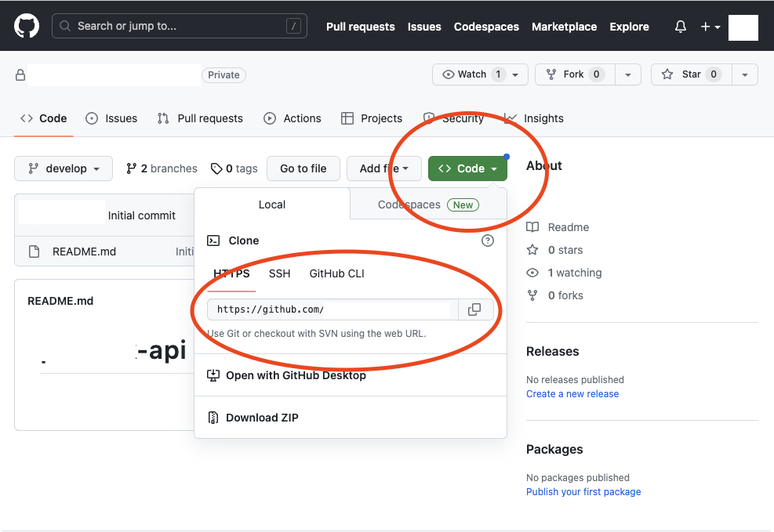Click the Watch button
The width and height of the screenshot is (774, 532).
tap(480, 74)
